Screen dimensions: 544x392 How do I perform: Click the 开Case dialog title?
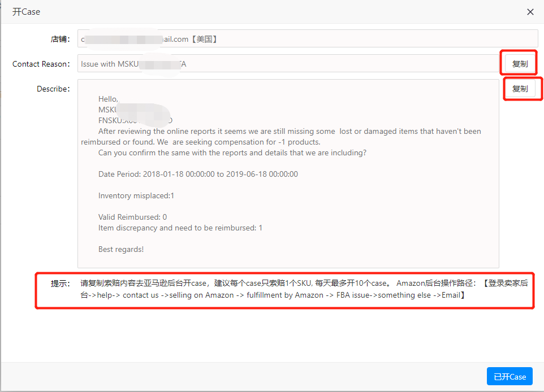tap(26, 12)
